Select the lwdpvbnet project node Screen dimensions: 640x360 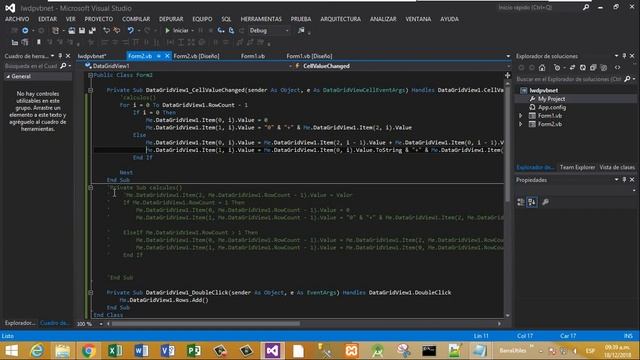point(544,91)
